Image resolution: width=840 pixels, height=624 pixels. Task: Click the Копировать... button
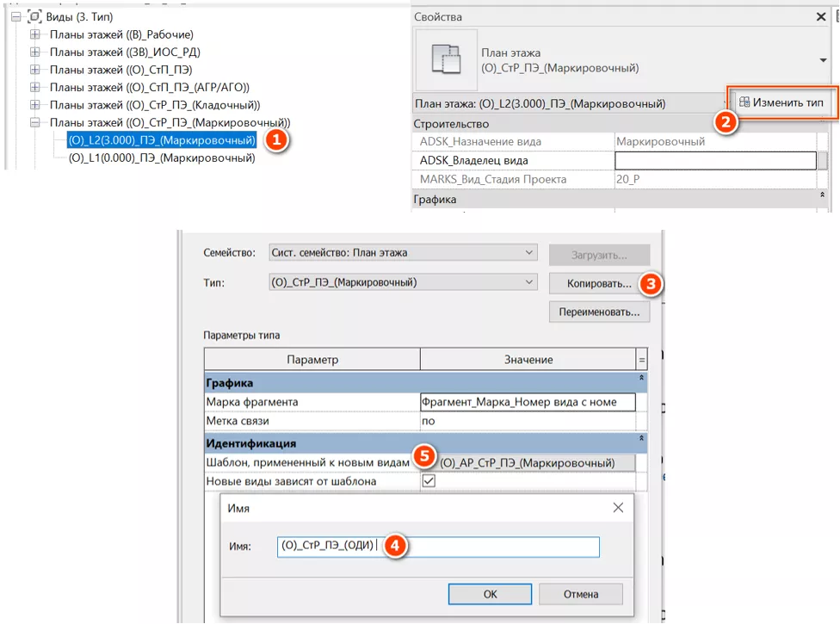[x=599, y=283]
